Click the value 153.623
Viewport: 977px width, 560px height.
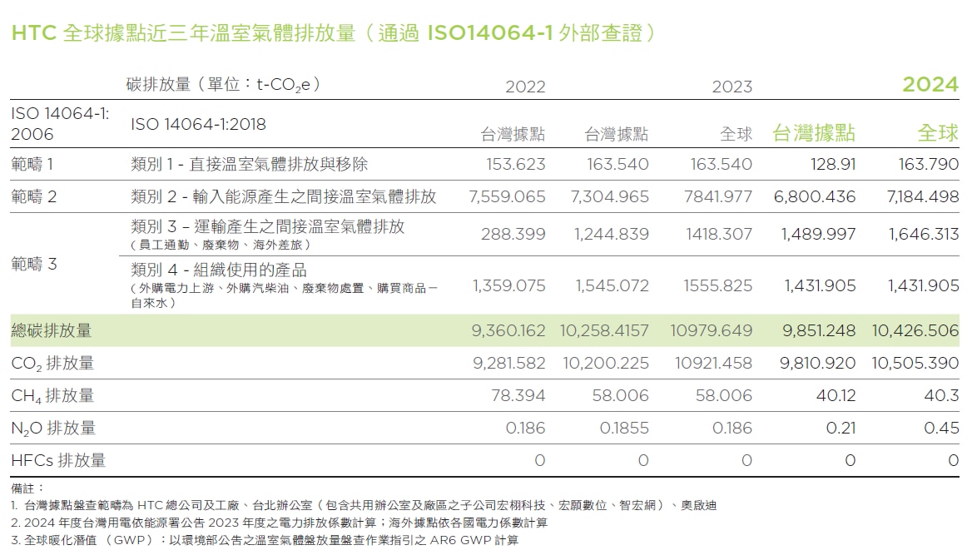click(x=516, y=165)
